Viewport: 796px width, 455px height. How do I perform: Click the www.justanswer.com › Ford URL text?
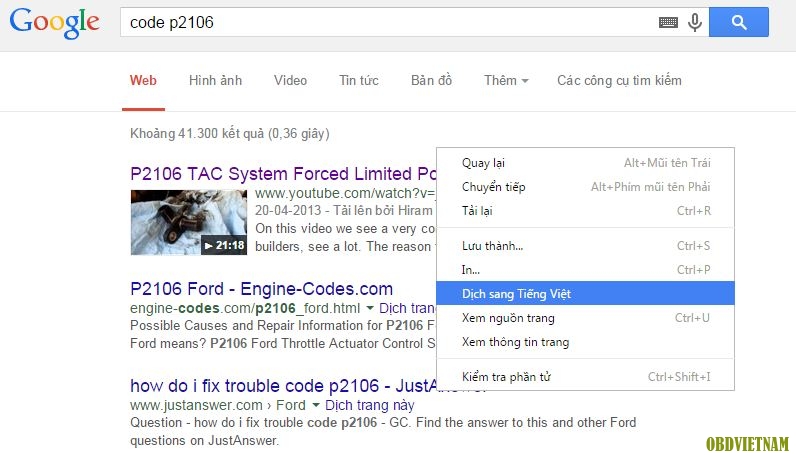(x=218, y=405)
